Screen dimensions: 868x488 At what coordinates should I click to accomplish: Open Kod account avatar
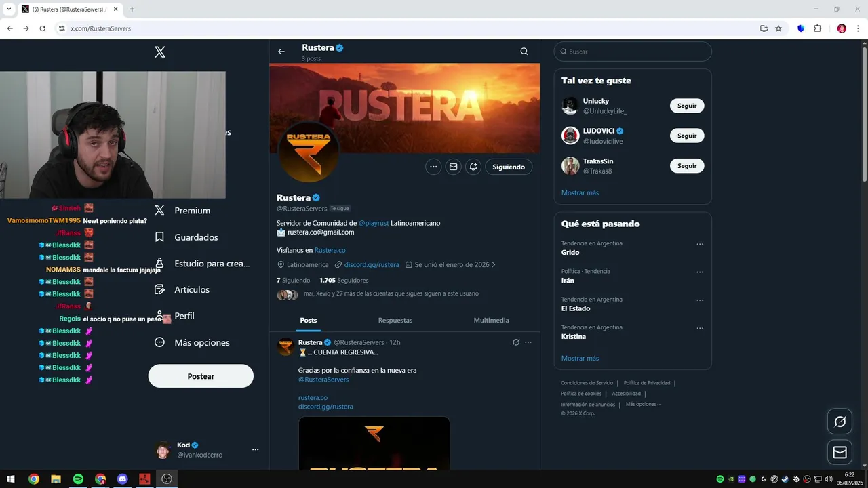pos(163,450)
